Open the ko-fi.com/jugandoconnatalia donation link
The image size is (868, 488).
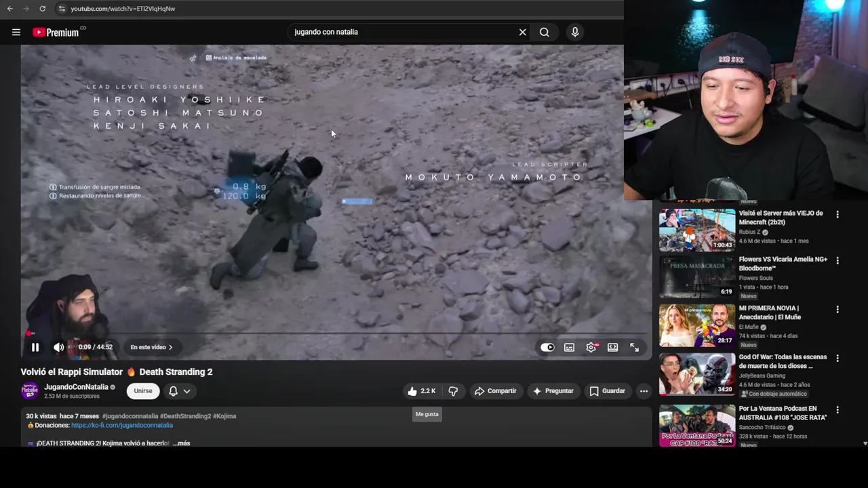122,426
